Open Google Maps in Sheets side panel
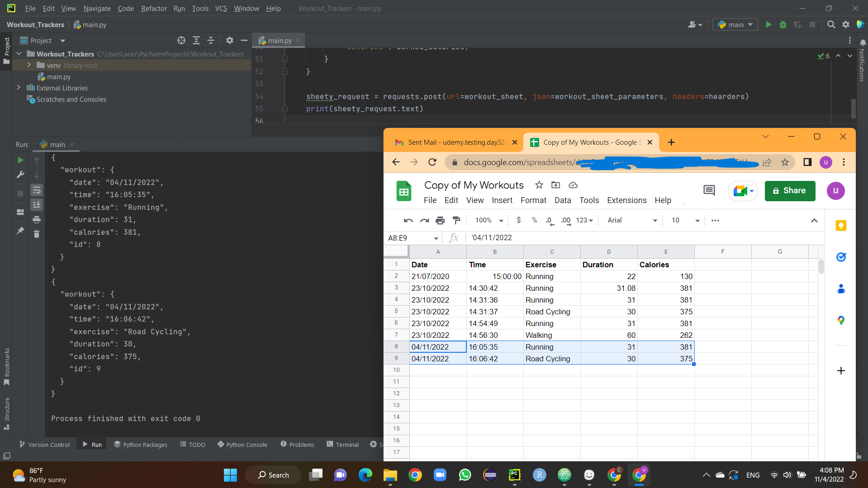 click(x=841, y=320)
